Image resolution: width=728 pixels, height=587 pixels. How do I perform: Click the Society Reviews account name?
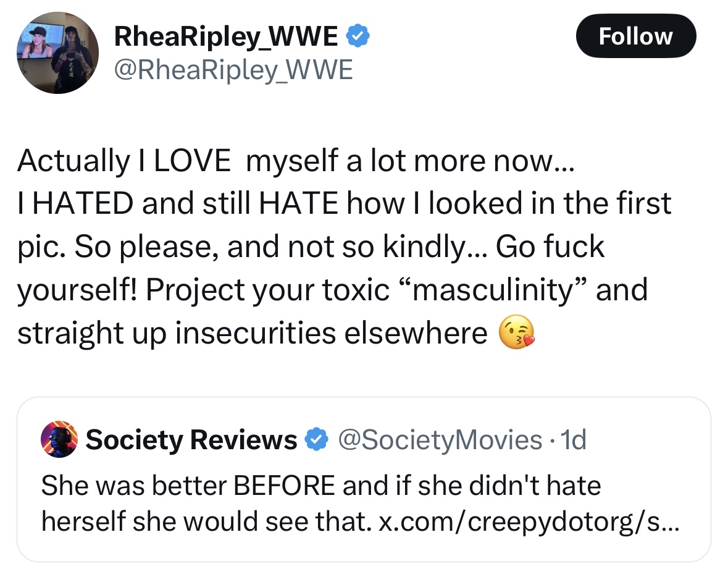191,440
